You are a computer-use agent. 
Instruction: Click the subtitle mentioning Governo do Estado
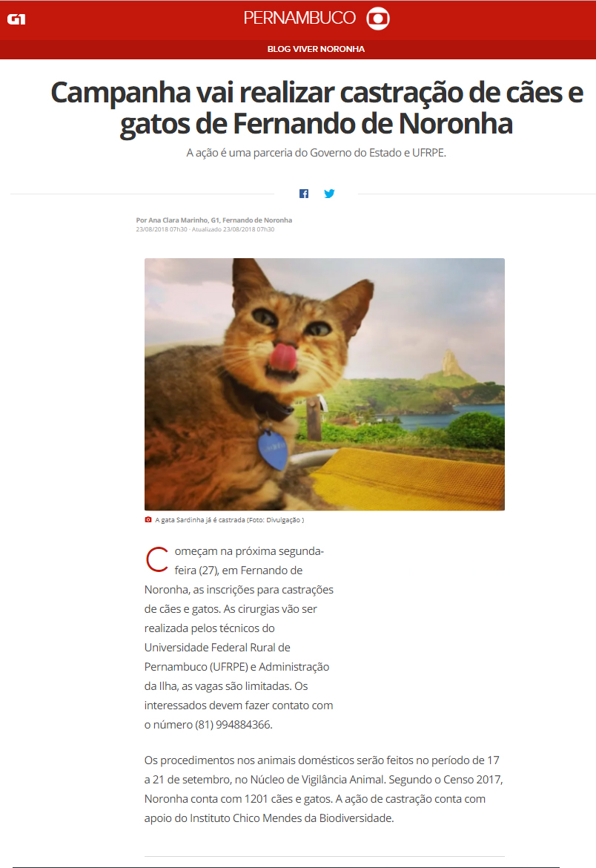[316, 153]
